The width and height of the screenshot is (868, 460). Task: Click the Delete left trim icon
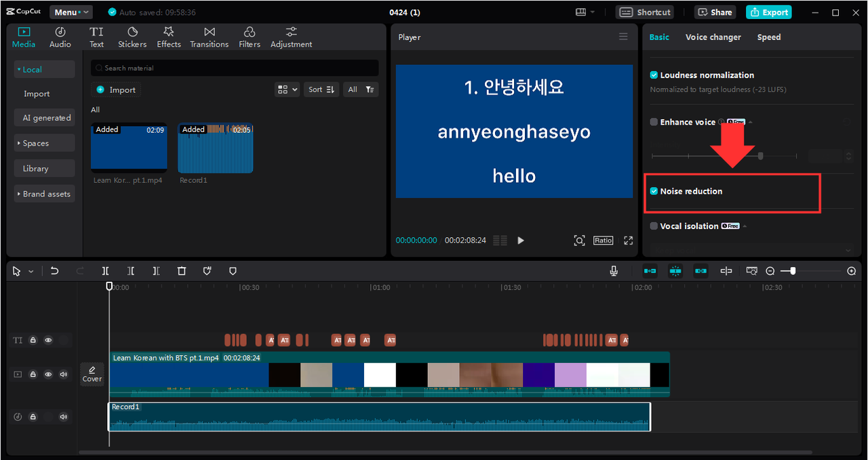(131, 271)
